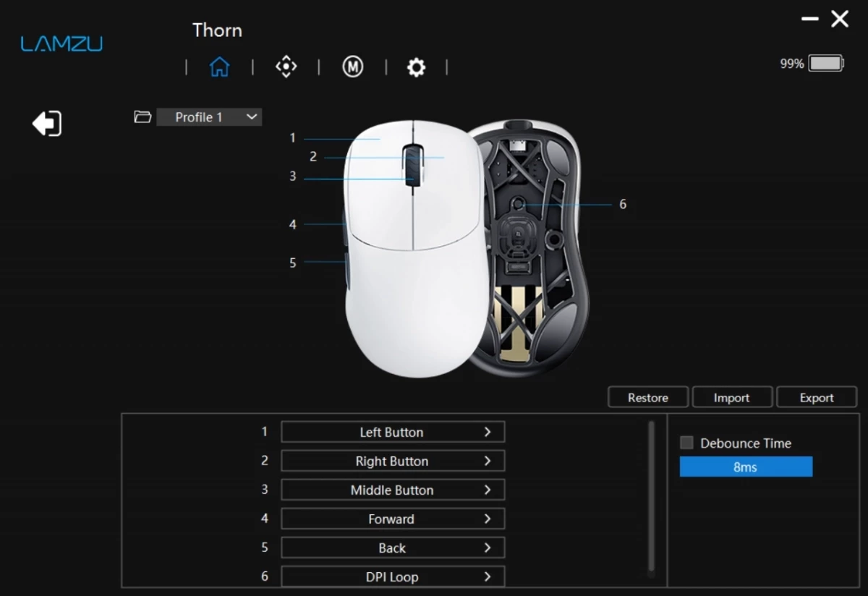The height and width of the screenshot is (596, 868).
Task: Expand the DPI Loop assignment menu
Action: [x=393, y=576]
